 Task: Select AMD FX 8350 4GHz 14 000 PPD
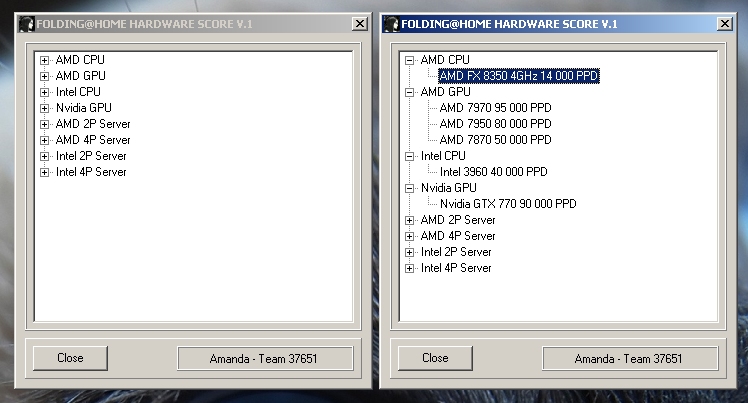[x=519, y=76]
